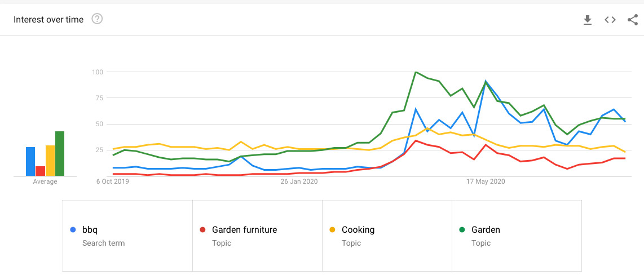Select the red Garden furniture dot
The image size is (644, 275).
click(202, 230)
